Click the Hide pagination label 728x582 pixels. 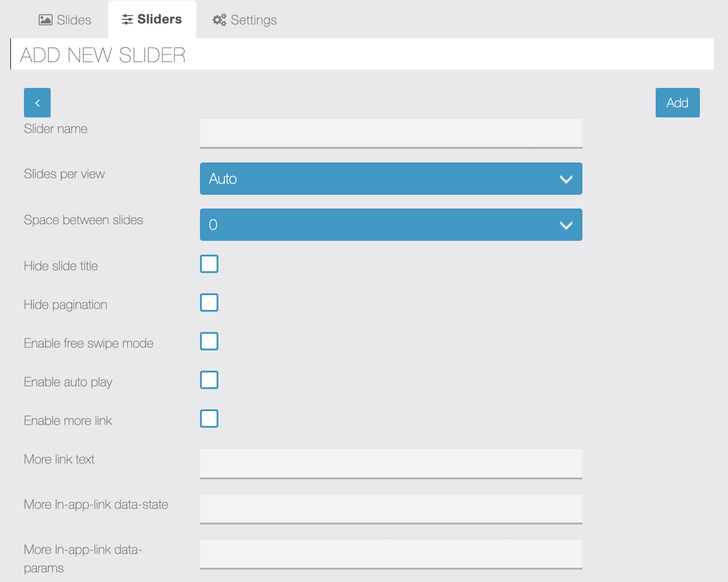(x=65, y=305)
